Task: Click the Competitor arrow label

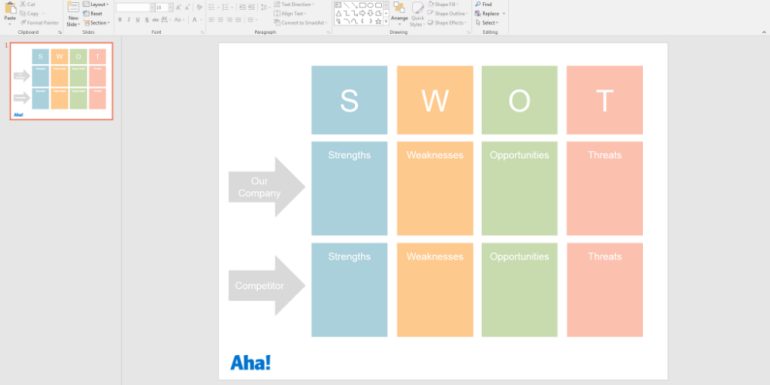Action: click(x=259, y=286)
